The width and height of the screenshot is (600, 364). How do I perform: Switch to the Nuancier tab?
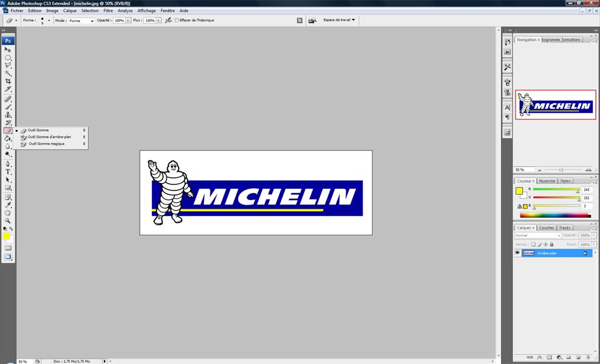pyautogui.click(x=547, y=181)
